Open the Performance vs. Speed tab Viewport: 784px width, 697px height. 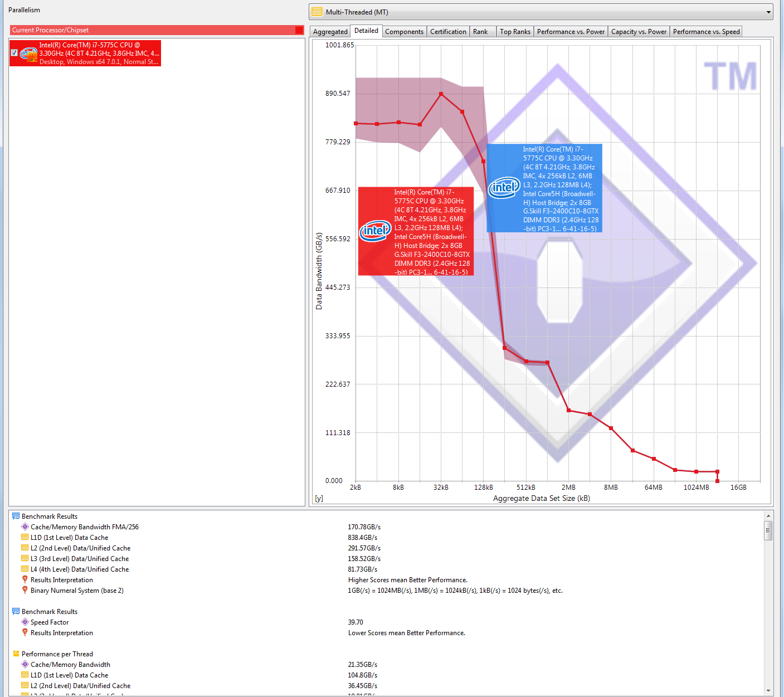706,32
